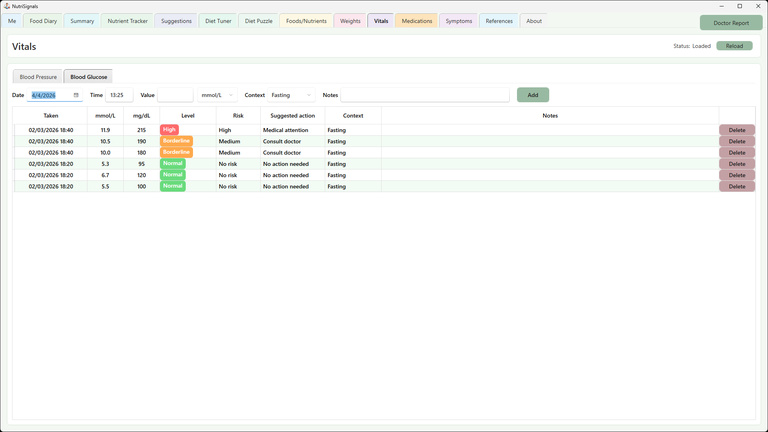The width and height of the screenshot is (768, 432).
Task: Open the mmol/L unit dropdown
Action: pos(217,95)
